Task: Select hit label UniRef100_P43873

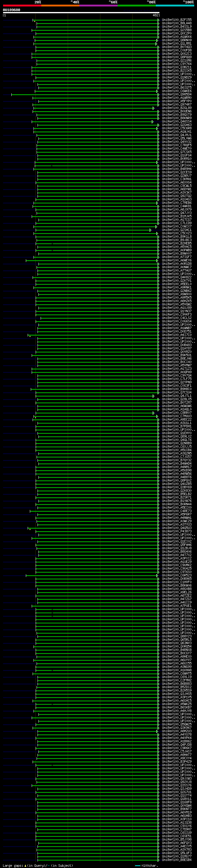Action: coord(176,531)
